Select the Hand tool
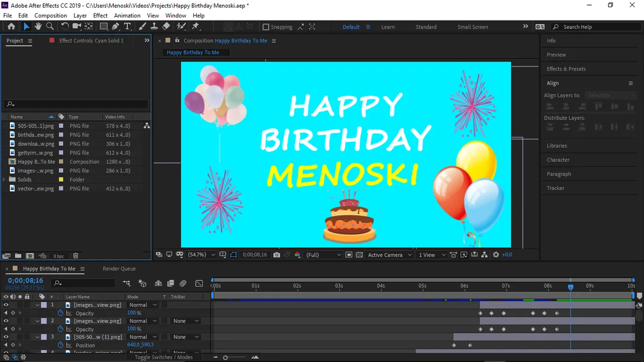644x362 pixels. coord(38,27)
